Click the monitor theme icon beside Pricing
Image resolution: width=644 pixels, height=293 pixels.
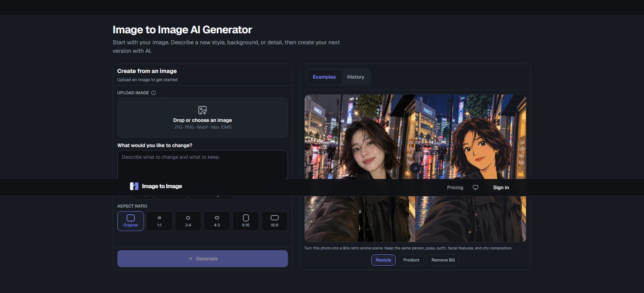point(476,187)
